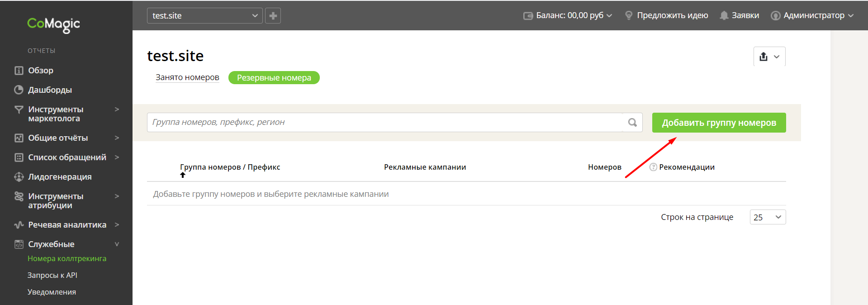Open the test.site site selector dropdown
Screen dimensions: 868x305
(x=204, y=16)
